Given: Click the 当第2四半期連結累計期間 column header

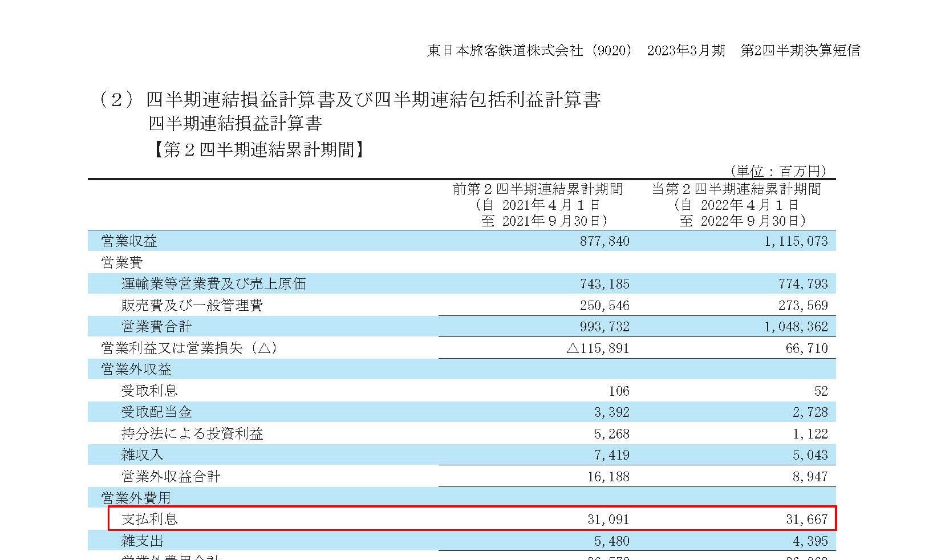Looking at the screenshot, I should (x=736, y=189).
